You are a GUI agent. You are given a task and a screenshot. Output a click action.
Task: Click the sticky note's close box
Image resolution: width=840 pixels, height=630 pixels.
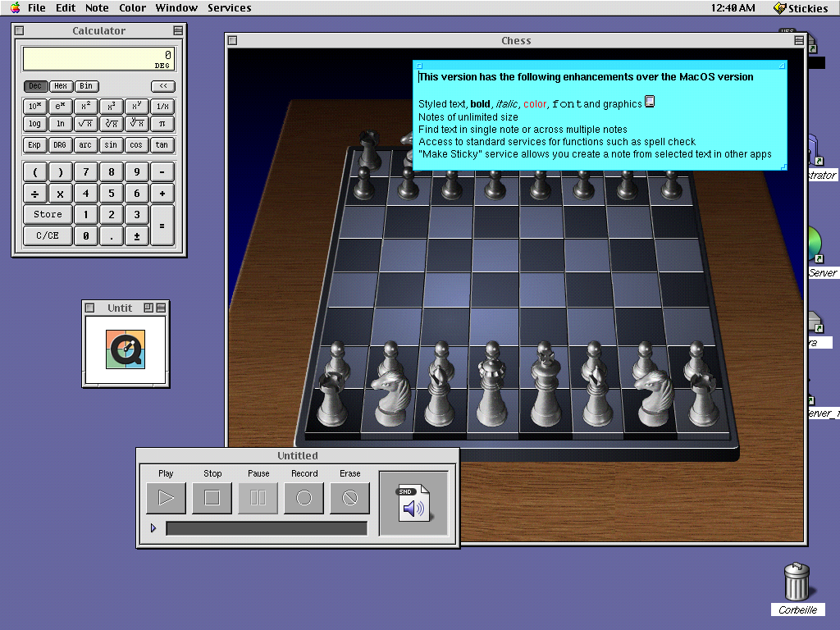click(x=420, y=66)
